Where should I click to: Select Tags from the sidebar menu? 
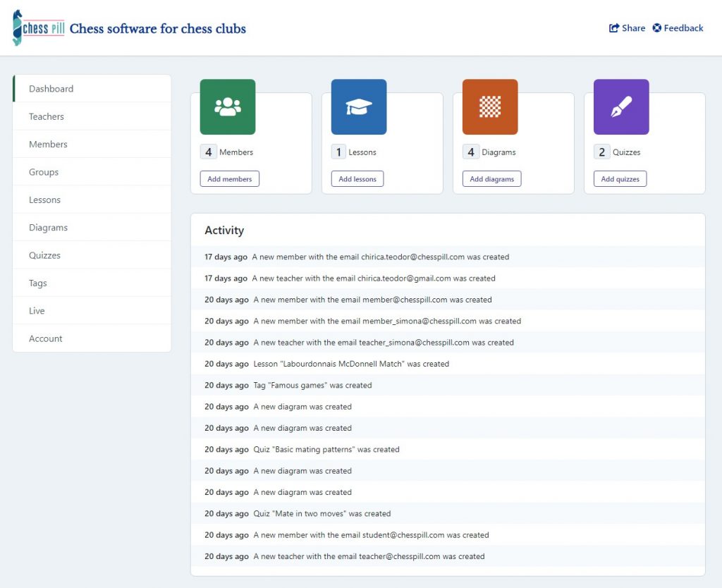[38, 283]
